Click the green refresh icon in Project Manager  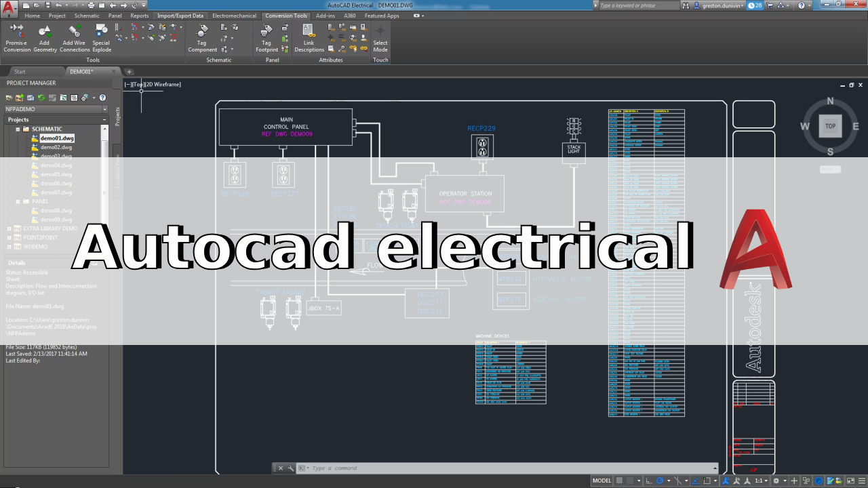tap(41, 98)
